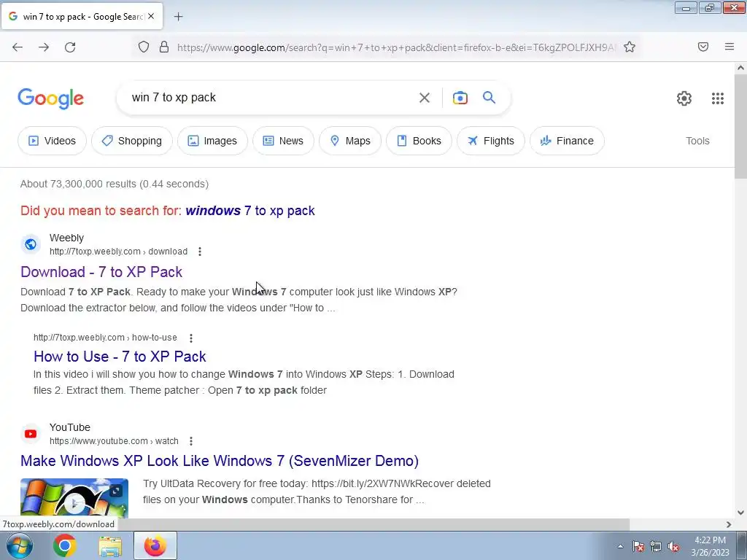Click the 'About 73,300,000 results' text
Viewport: 747px width, 560px height.
click(115, 184)
